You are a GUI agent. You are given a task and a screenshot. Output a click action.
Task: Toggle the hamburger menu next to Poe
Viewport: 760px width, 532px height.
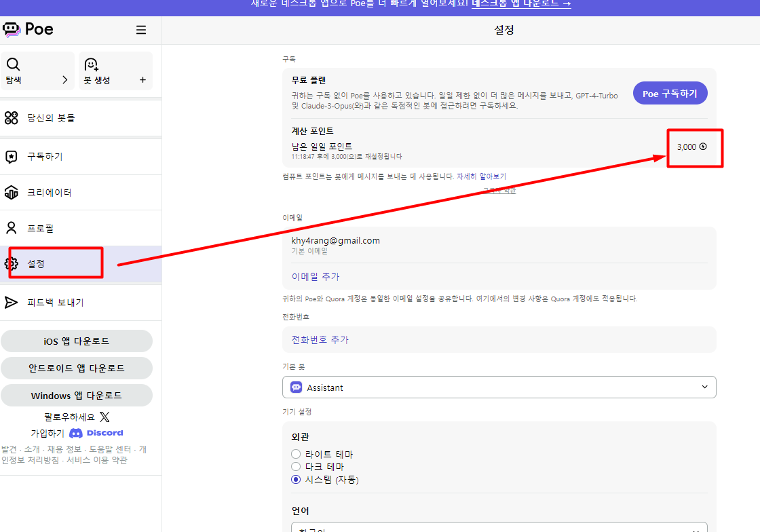pyautogui.click(x=141, y=30)
